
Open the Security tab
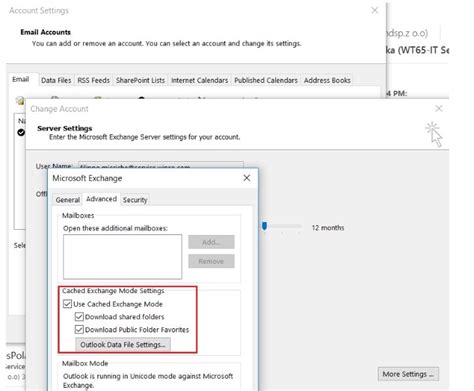tap(135, 200)
